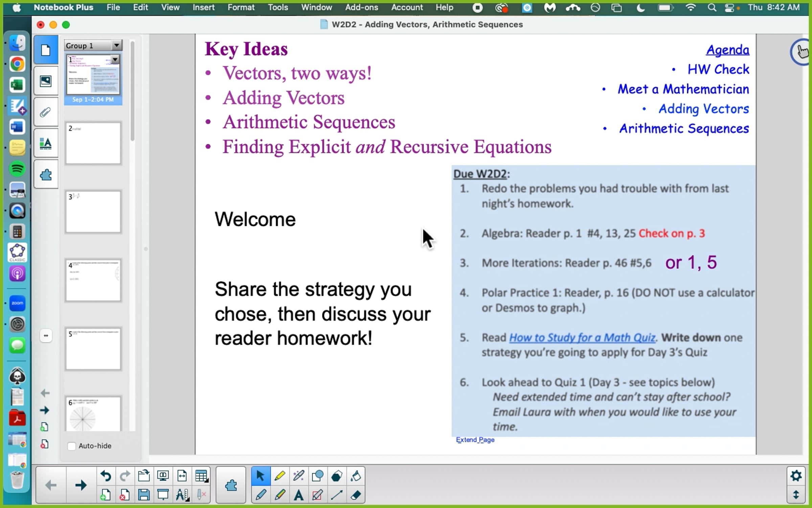Viewport: 812px width, 508px height.
Task: Open Attachments paperclip sidebar tab
Action: (46, 112)
